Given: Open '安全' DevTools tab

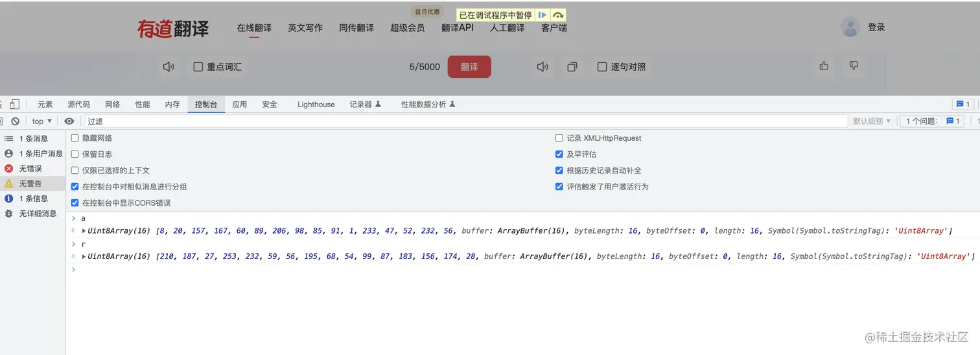Looking at the screenshot, I should click(270, 104).
